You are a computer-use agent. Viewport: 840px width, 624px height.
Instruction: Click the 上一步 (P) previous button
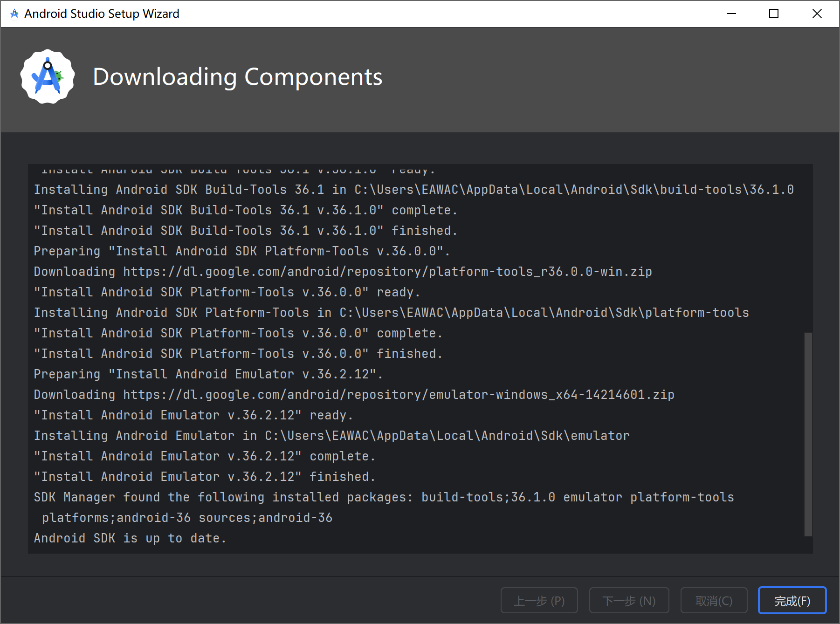(x=539, y=601)
